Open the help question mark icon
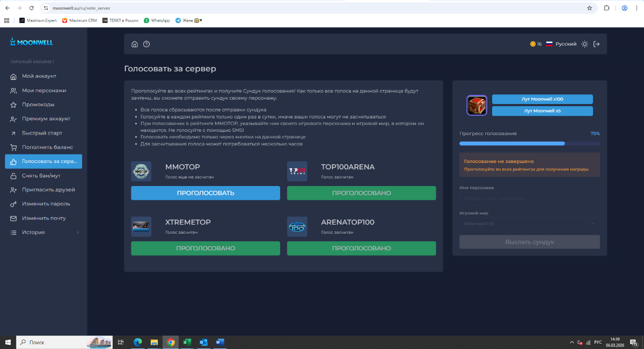The width and height of the screenshot is (644, 349). click(147, 44)
